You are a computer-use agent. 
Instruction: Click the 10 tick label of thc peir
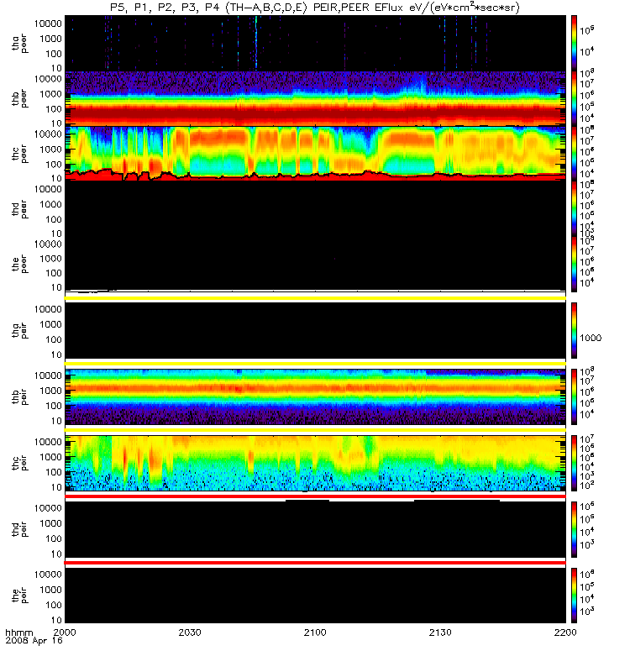56,487
